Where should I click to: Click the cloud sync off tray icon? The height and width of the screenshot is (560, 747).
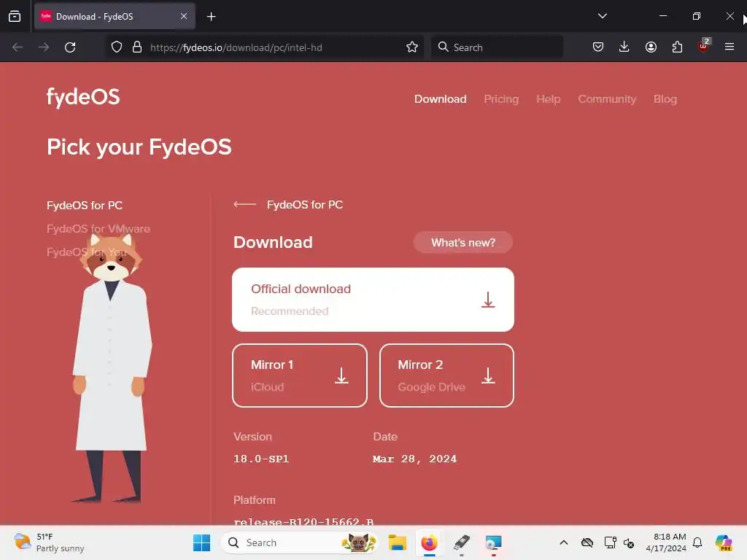587,542
